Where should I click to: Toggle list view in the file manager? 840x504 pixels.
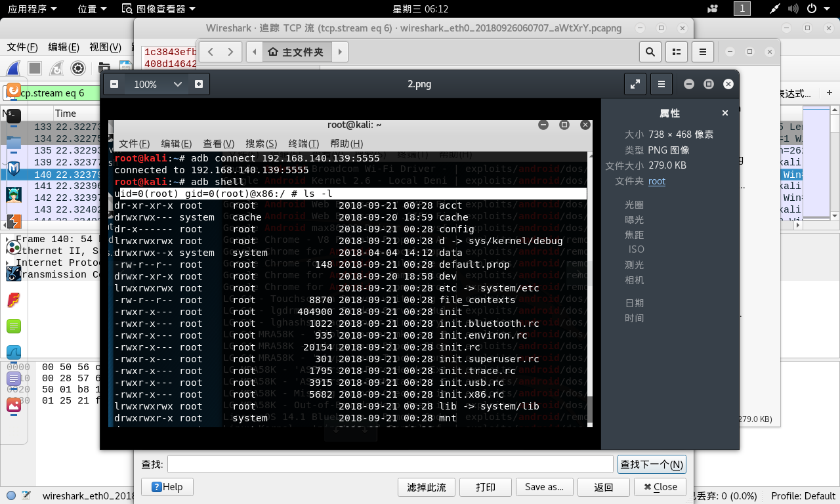tap(676, 52)
